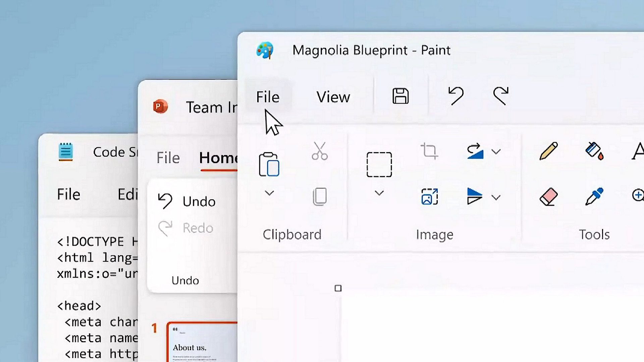This screenshot has width=644, height=362.
Task: Click the Resize image icon
Action: pos(429,197)
